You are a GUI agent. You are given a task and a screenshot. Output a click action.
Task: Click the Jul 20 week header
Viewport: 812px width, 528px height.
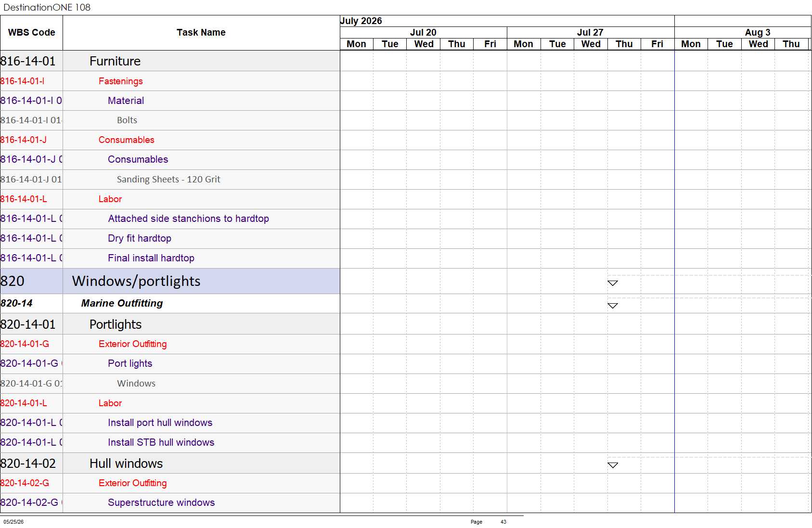click(x=423, y=32)
